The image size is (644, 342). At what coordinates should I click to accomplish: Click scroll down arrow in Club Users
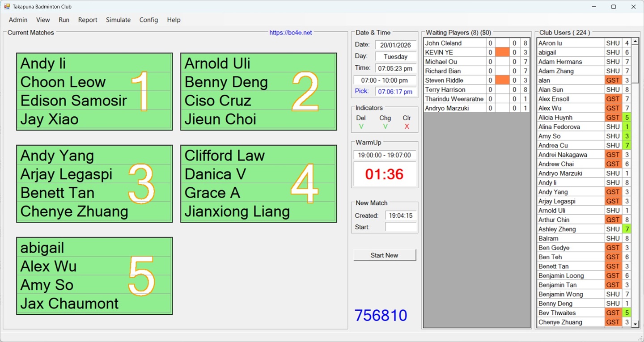(635, 324)
